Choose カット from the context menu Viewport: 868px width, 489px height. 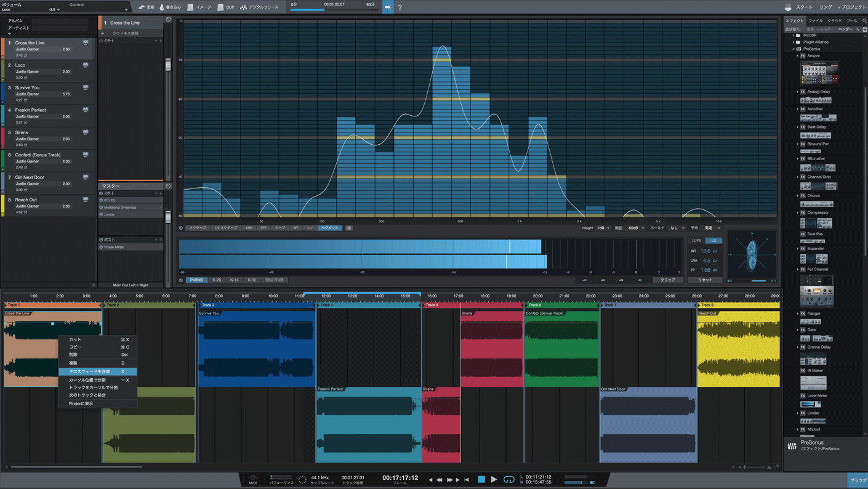97,339
